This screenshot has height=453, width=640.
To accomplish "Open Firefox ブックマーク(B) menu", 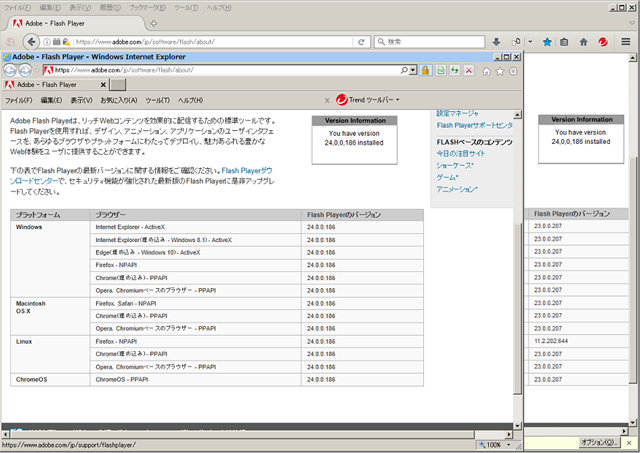I will coord(147,8).
